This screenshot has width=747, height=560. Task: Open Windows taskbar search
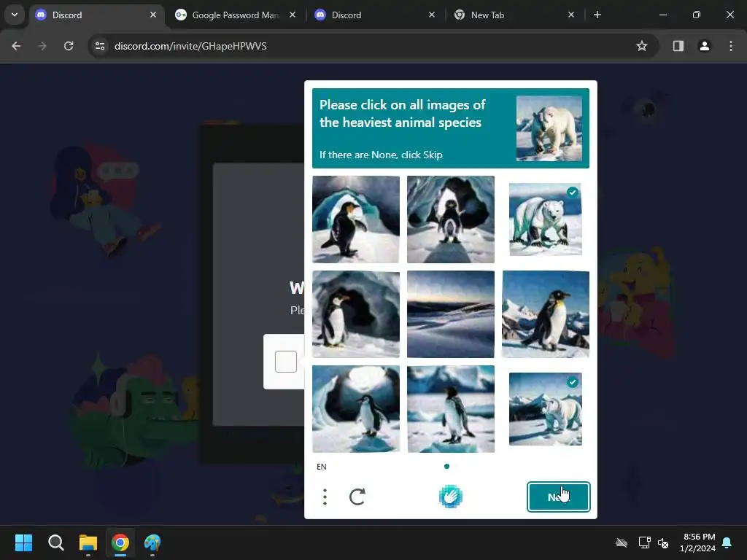pyautogui.click(x=55, y=542)
